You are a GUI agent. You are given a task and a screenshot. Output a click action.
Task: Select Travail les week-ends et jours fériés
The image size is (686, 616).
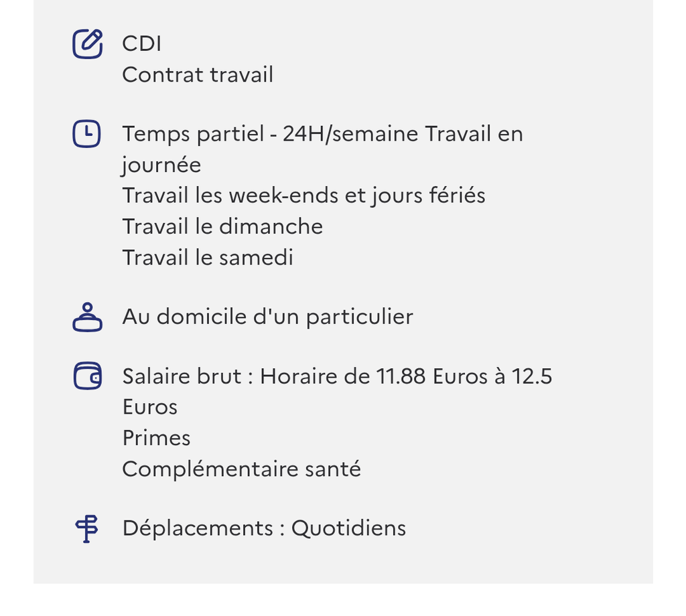(x=303, y=196)
